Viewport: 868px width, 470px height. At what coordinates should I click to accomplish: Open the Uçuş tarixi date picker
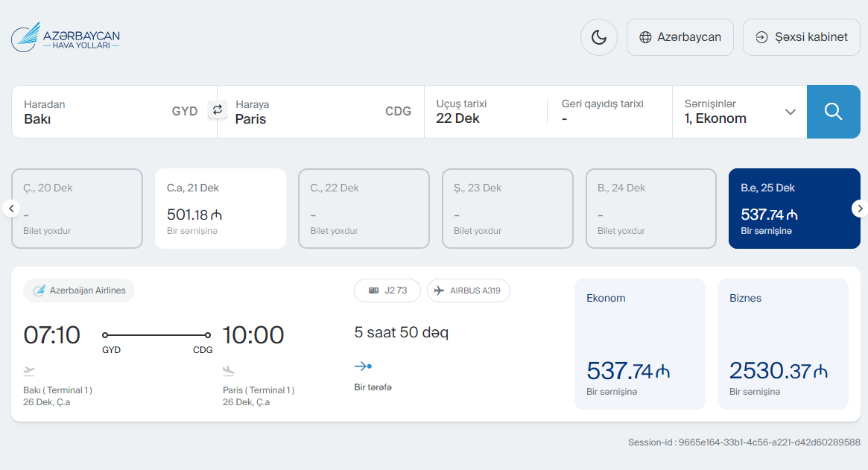pos(484,112)
